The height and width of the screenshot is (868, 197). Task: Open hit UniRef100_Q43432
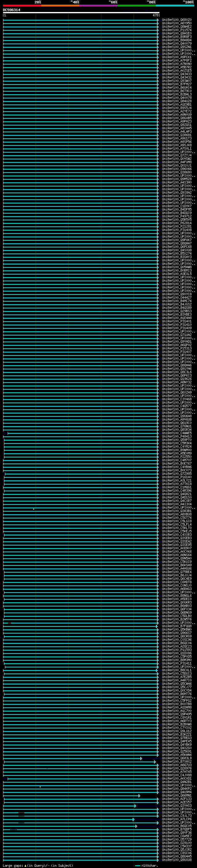pyautogui.click(x=176, y=78)
